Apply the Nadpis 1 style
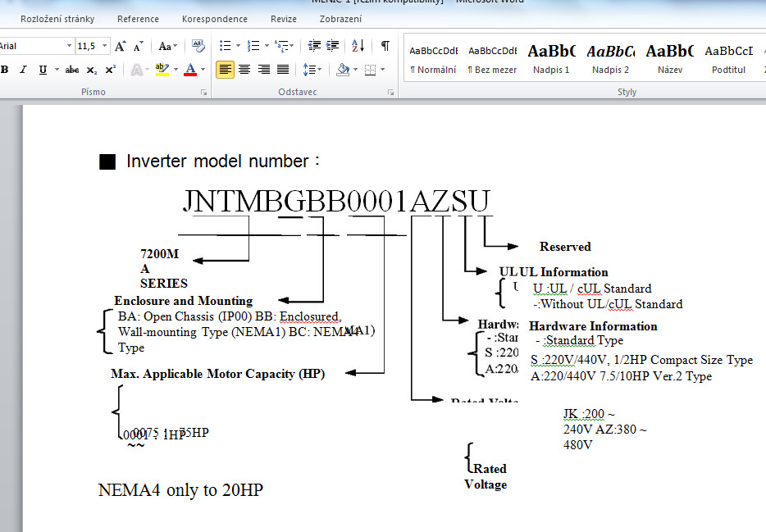 pos(551,58)
